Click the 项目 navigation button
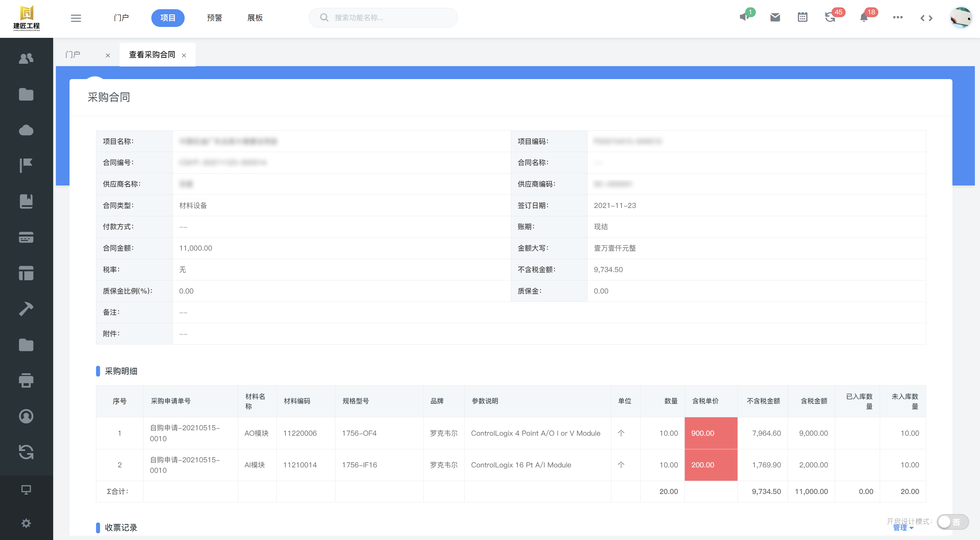 click(167, 18)
